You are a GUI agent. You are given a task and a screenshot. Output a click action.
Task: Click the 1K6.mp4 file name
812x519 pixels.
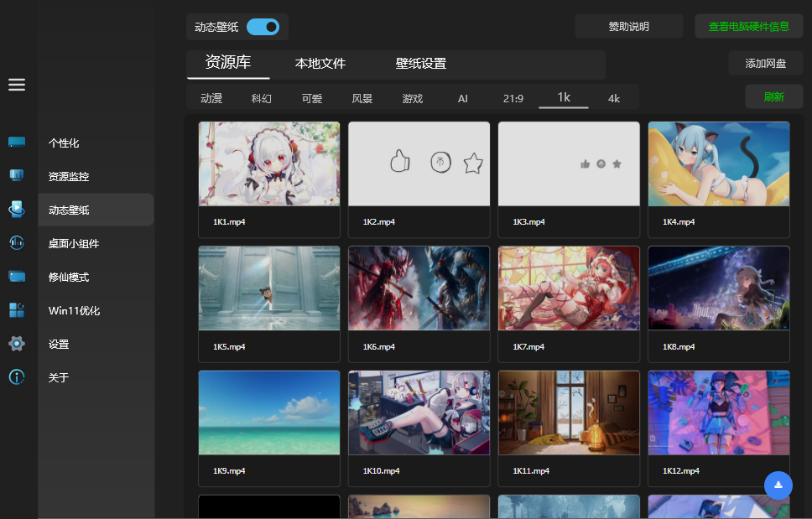coord(378,346)
